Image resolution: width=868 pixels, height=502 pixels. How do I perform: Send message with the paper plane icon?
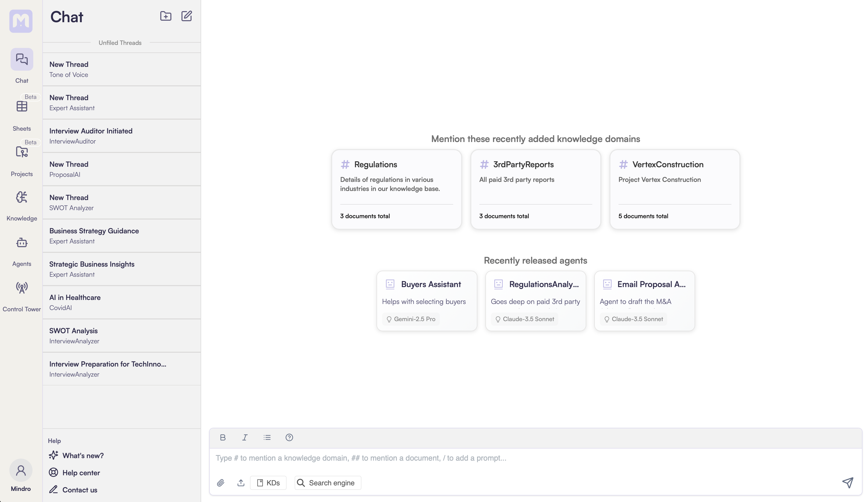[848, 482]
